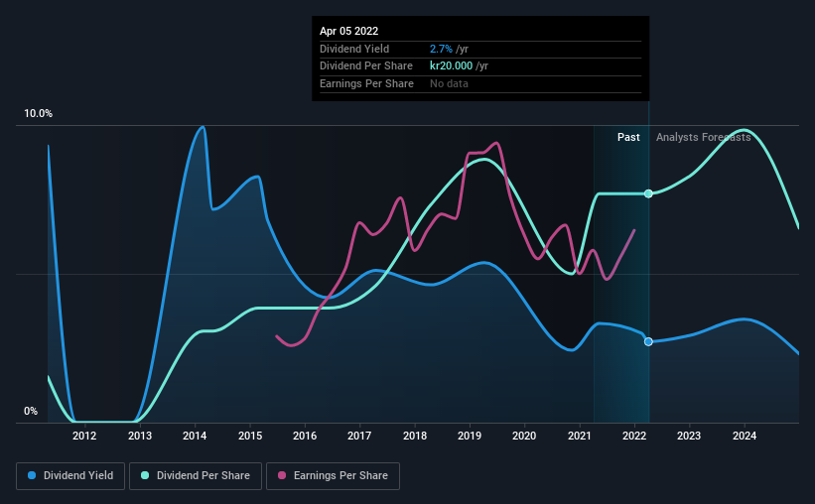815x504 pixels.
Task: Click the 10.0% y-axis label
Action: point(38,114)
